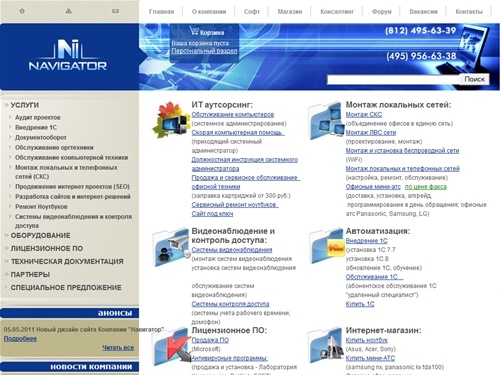Screen dimensions: 500x375
Task: Open the Сайт под ключ link
Action: [x=212, y=213]
